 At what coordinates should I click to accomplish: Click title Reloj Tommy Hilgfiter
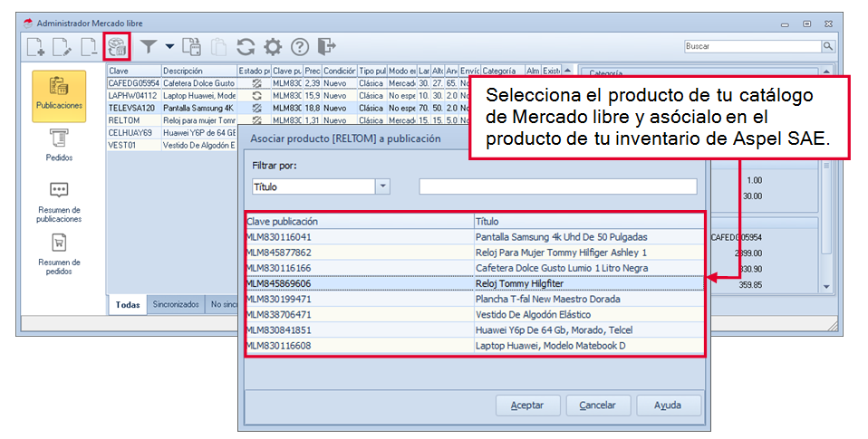[x=519, y=283]
